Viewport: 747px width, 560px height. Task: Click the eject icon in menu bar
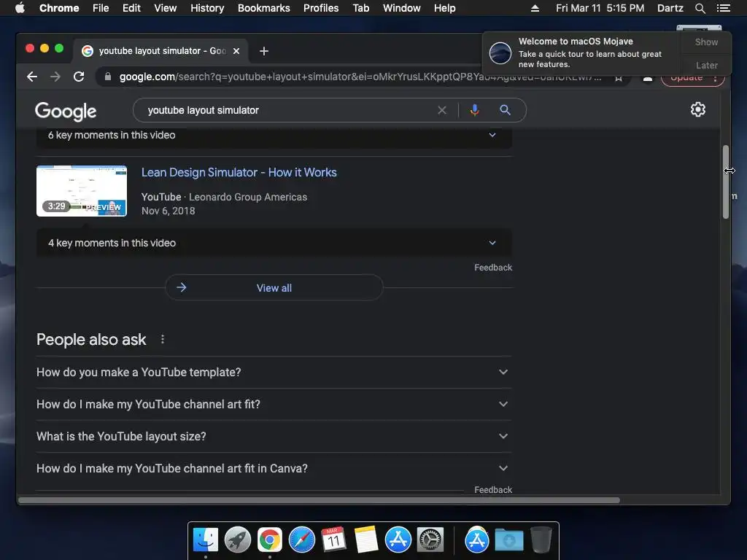click(535, 8)
